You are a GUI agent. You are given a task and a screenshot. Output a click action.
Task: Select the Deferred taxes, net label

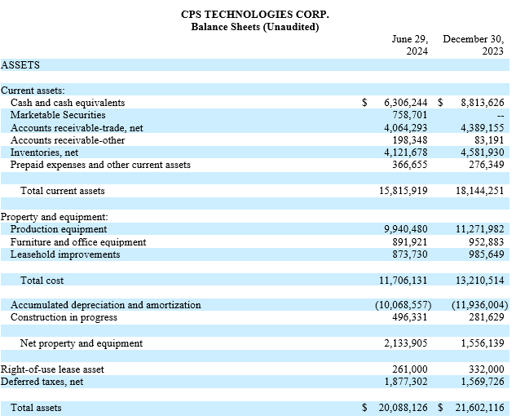point(42,382)
